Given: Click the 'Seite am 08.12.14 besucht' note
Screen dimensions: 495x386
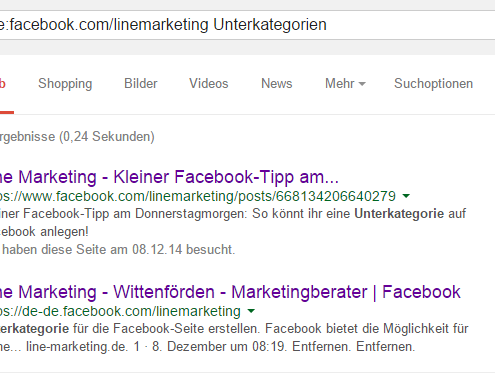Looking at the screenshot, I should [118, 249].
